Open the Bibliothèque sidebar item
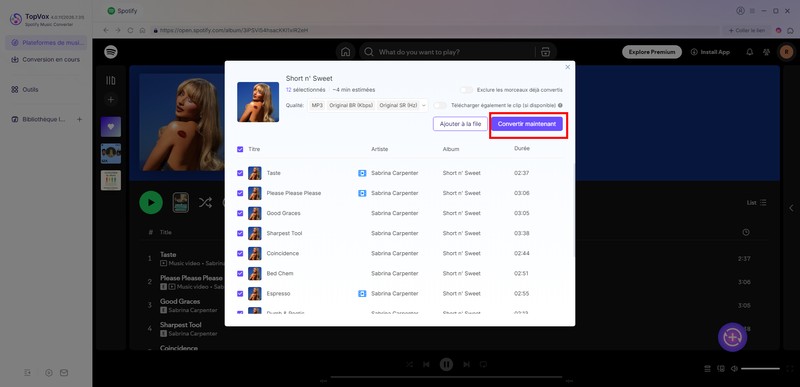The height and width of the screenshot is (387, 800). pos(39,119)
